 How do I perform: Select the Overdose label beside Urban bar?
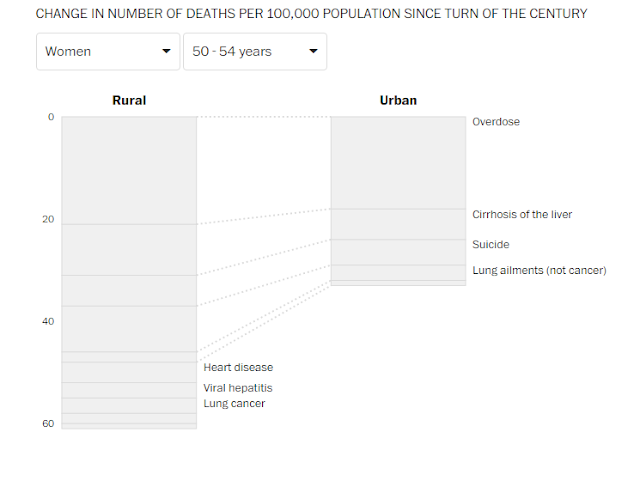[496, 122]
